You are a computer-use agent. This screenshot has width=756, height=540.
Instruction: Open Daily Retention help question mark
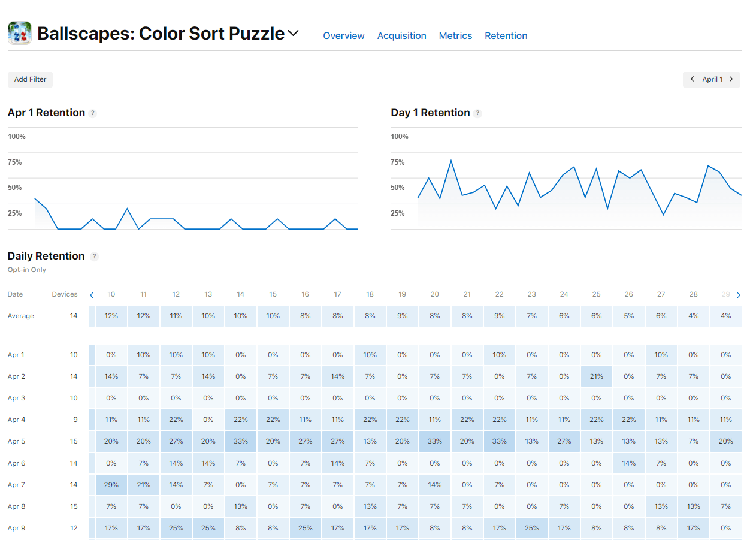[x=94, y=257]
